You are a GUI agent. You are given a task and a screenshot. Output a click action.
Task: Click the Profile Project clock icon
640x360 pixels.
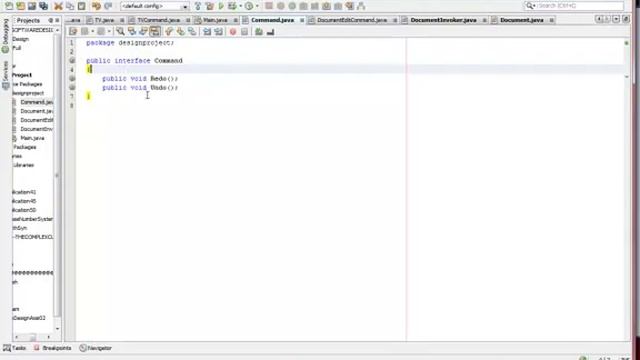[x=249, y=6]
